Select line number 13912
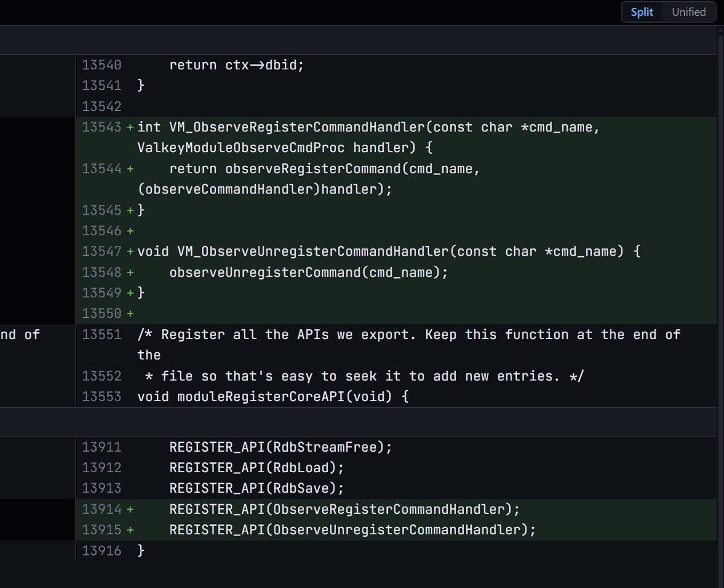 click(x=101, y=468)
